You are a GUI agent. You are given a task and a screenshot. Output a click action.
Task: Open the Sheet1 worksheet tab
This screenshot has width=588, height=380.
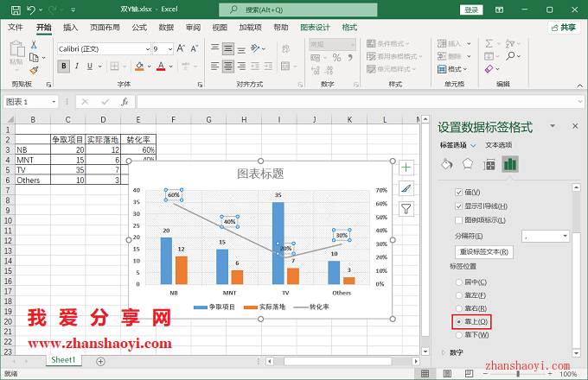coord(63,360)
